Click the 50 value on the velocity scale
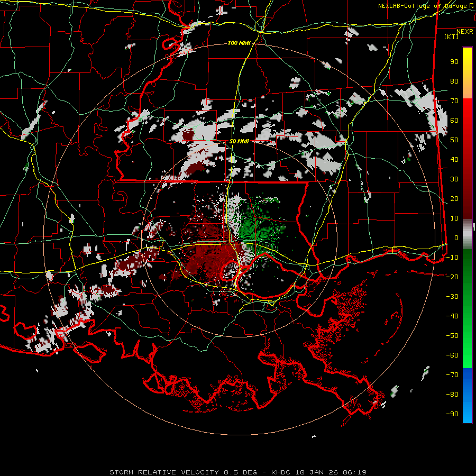476x476 pixels. pos(454,140)
